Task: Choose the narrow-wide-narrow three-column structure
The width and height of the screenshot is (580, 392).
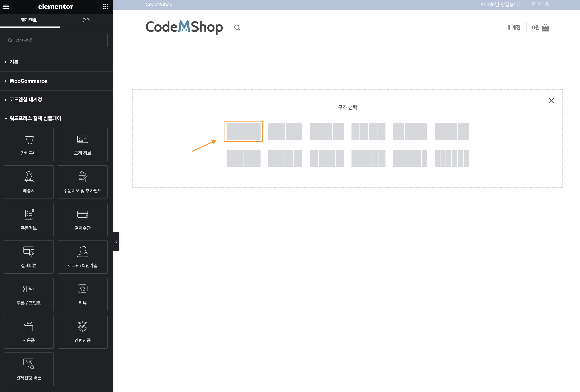Action: tap(327, 158)
